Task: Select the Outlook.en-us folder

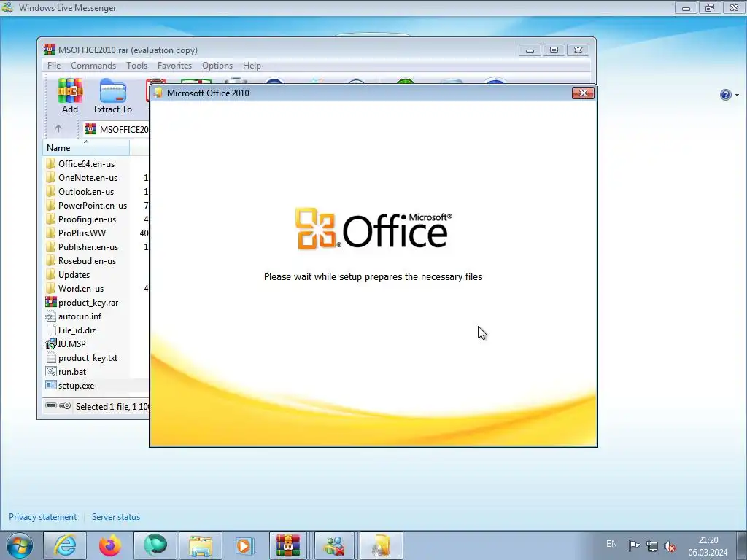Action: point(86,192)
